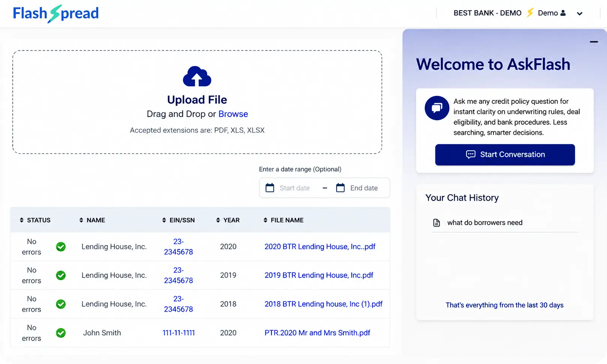Click green check icon for John Smith row
607x364 pixels.
(61, 333)
